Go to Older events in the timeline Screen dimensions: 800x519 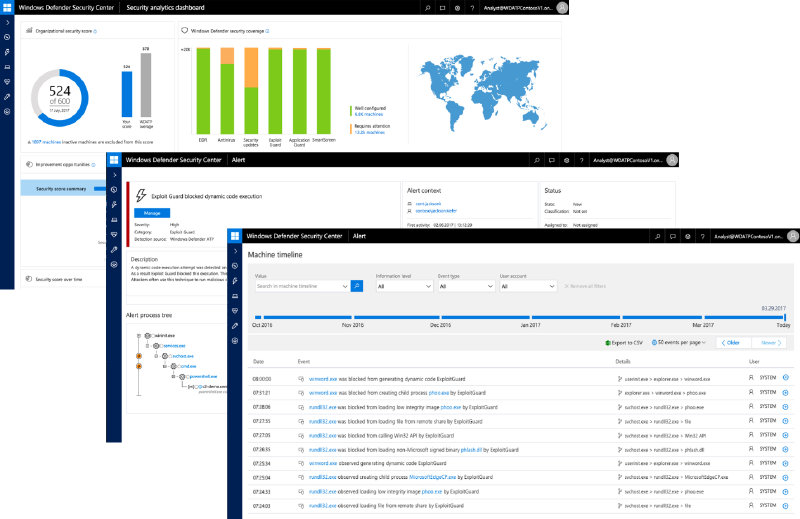(x=731, y=342)
